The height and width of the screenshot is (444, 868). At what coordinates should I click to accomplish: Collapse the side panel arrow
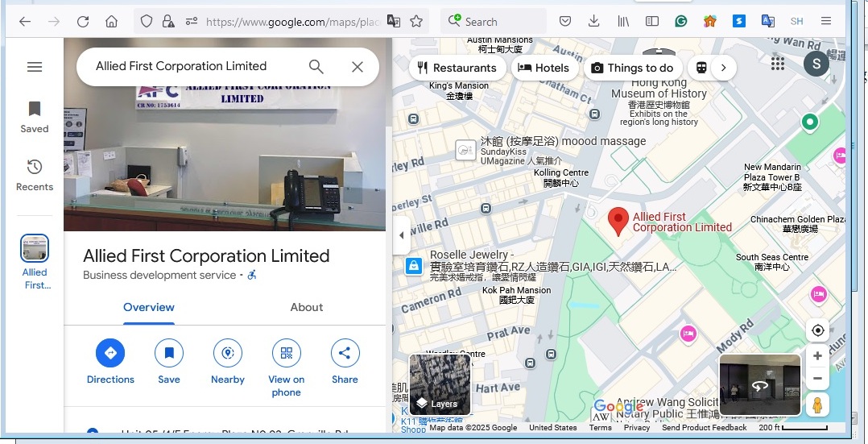(x=401, y=235)
